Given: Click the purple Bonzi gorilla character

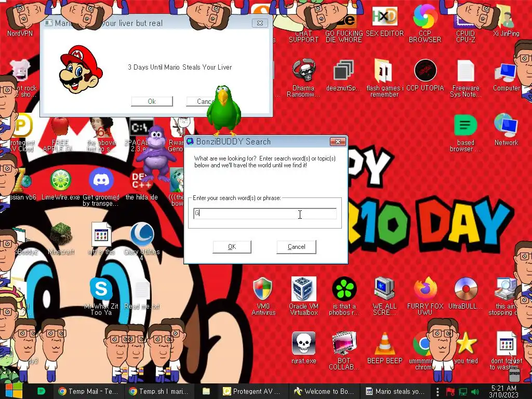Looking at the screenshot, I should pyautogui.click(x=155, y=154).
